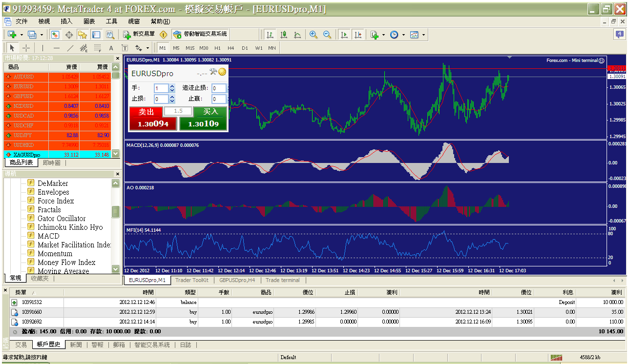Select the crosshair tool
629x364 pixels.
pyautogui.click(x=26, y=48)
